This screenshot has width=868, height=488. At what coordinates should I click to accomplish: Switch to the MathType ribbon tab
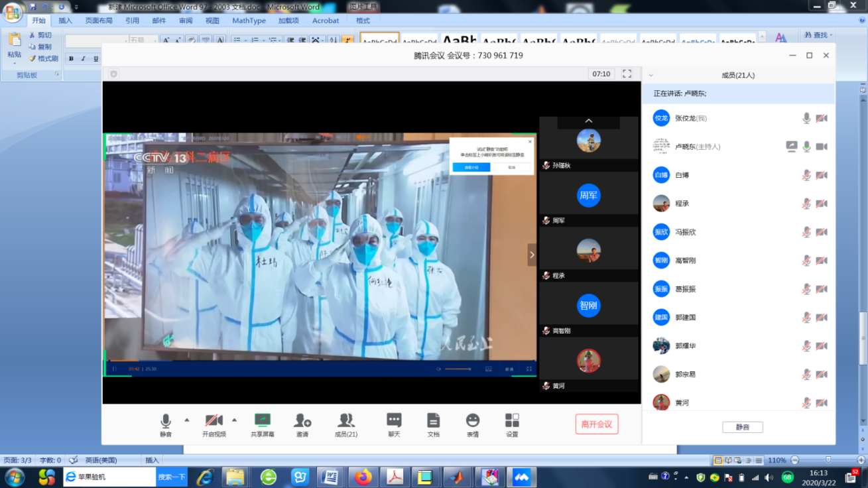point(249,21)
